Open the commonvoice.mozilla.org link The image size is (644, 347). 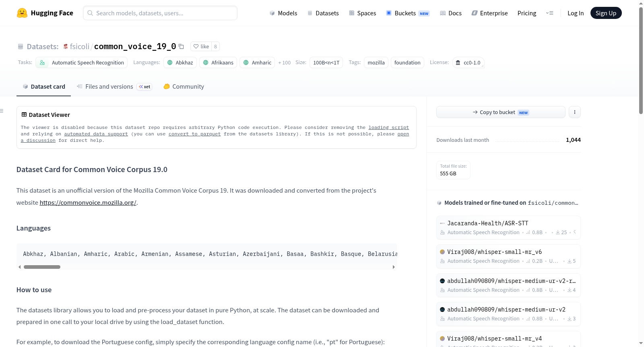click(88, 202)
